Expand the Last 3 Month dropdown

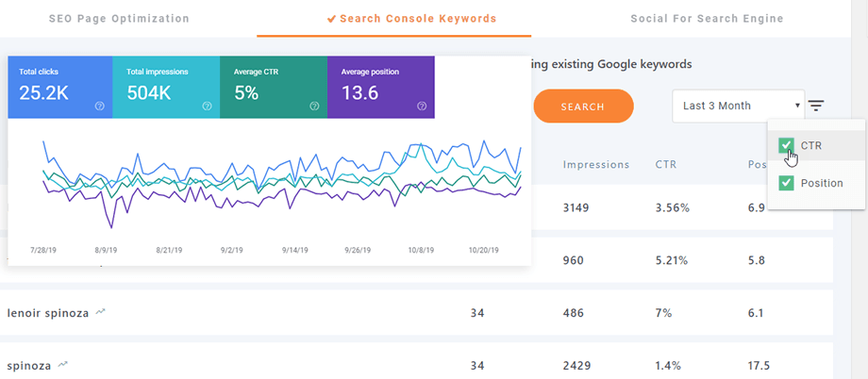739,106
